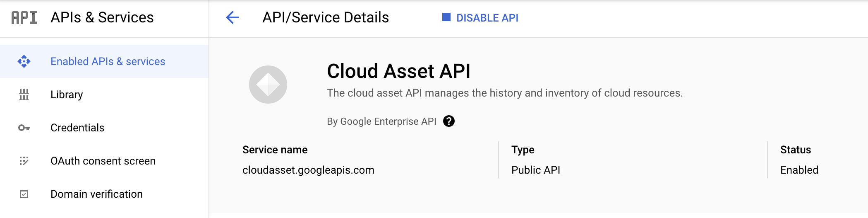
Task: Open the Library section
Action: point(104,94)
